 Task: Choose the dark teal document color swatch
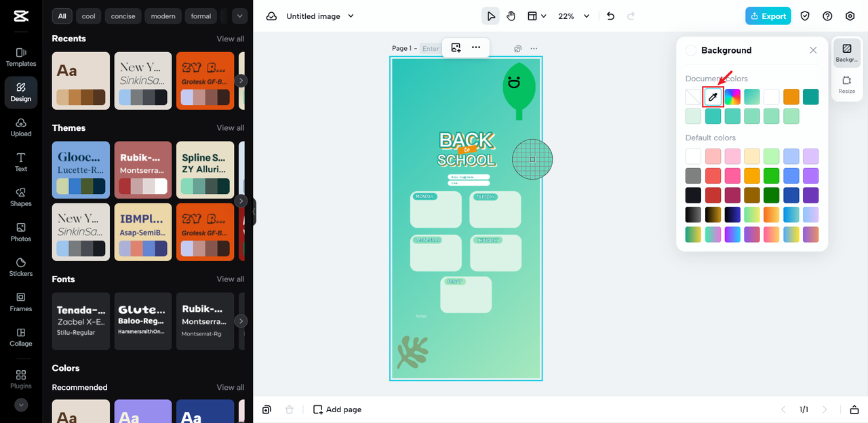click(x=811, y=97)
